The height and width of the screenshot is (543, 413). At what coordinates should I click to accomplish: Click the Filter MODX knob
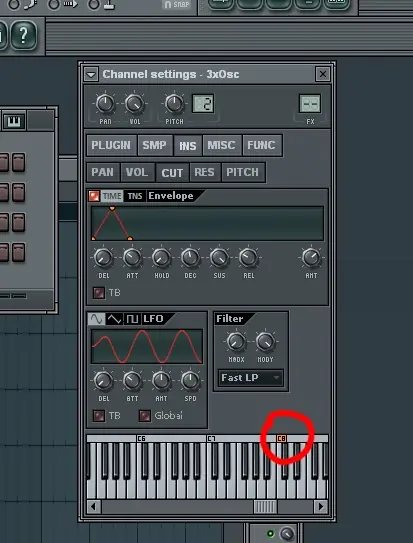236,342
